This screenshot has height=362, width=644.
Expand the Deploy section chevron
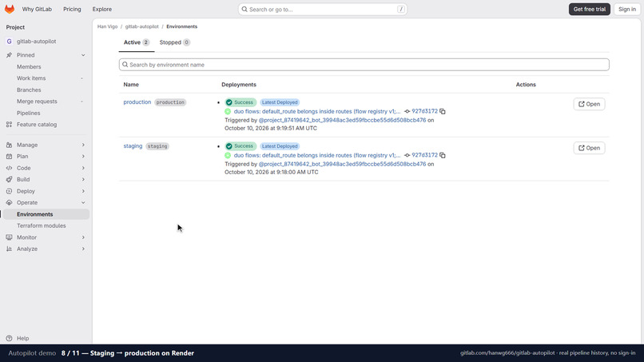coord(83,191)
